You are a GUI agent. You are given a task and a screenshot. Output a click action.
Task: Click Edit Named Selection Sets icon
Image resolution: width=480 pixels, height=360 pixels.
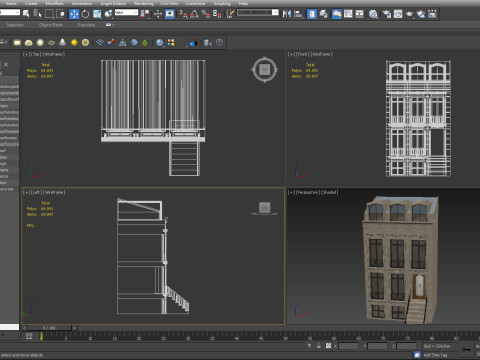pyautogui.click(x=230, y=14)
